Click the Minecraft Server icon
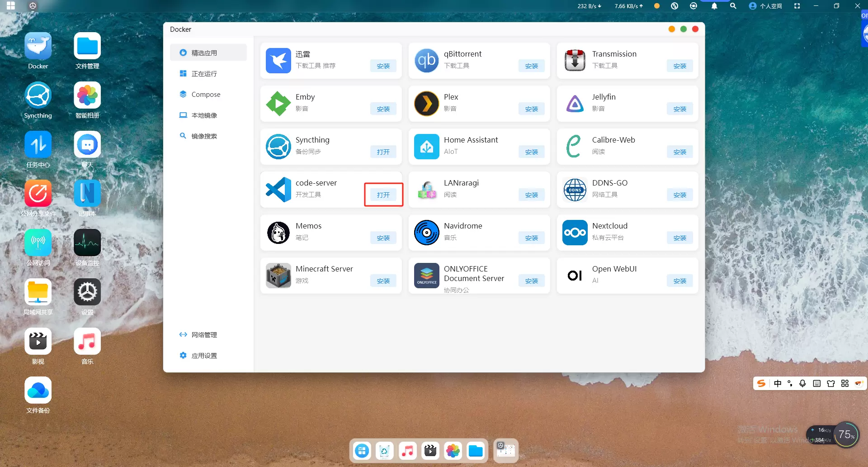This screenshot has height=467, width=868. (x=278, y=276)
